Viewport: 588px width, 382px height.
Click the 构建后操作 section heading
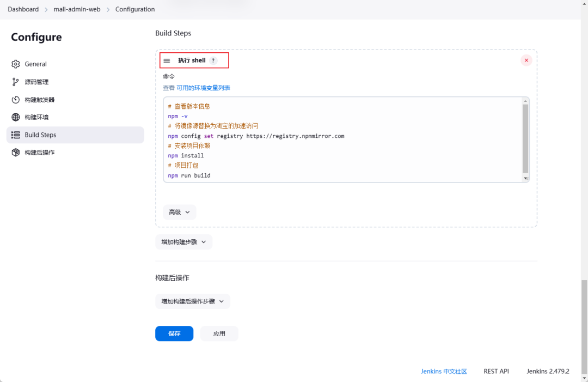pyautogui.click(x=172, y=278)
